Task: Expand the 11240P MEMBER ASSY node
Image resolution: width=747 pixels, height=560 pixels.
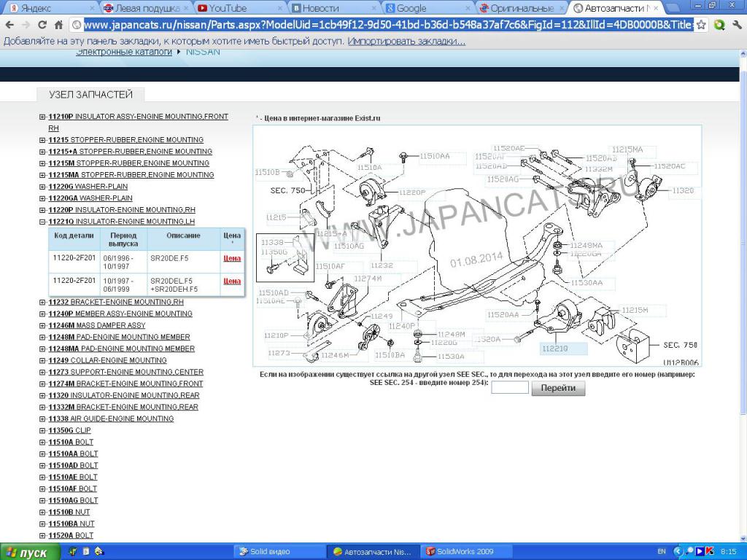Action: [42, 314]
